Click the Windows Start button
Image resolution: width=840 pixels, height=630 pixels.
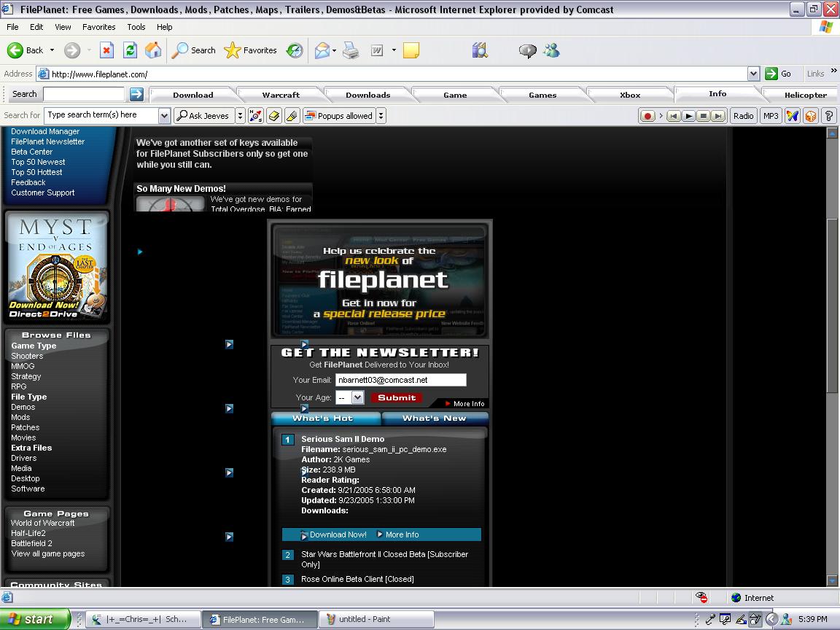point(35,619)
